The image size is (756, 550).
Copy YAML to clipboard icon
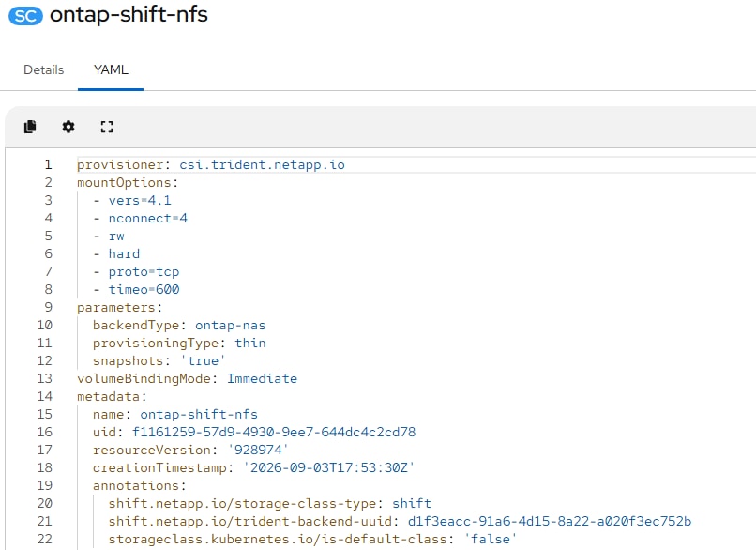click(x=30, y=127)
